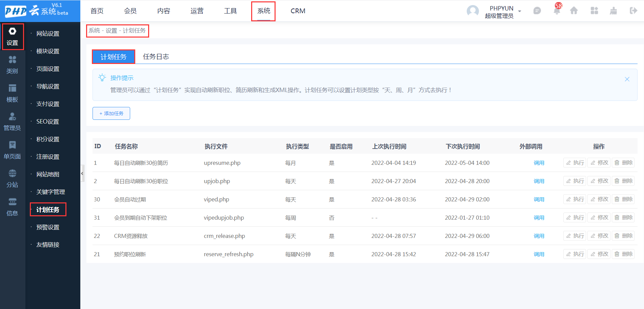Open 支付设置 in the side menu
The height and width of the screenshot is (309, 644).
coord(48,104)
